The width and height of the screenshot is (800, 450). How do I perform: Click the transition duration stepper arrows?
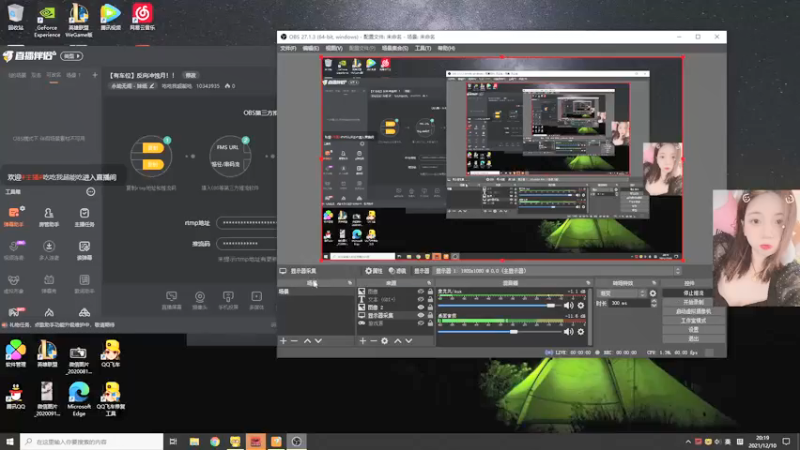pos(654,303)
